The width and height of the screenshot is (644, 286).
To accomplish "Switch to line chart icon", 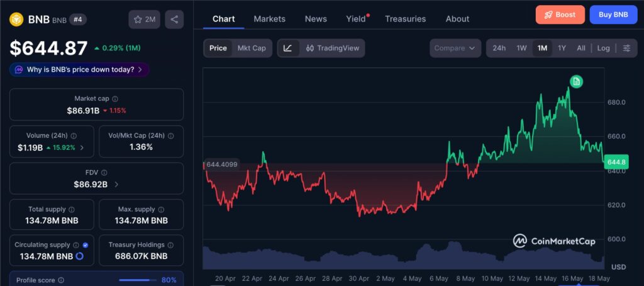I will (x=288, y=48).
